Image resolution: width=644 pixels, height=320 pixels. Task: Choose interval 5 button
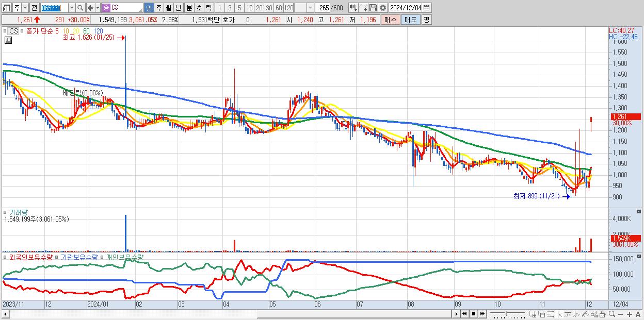click(x=239, y=8)
